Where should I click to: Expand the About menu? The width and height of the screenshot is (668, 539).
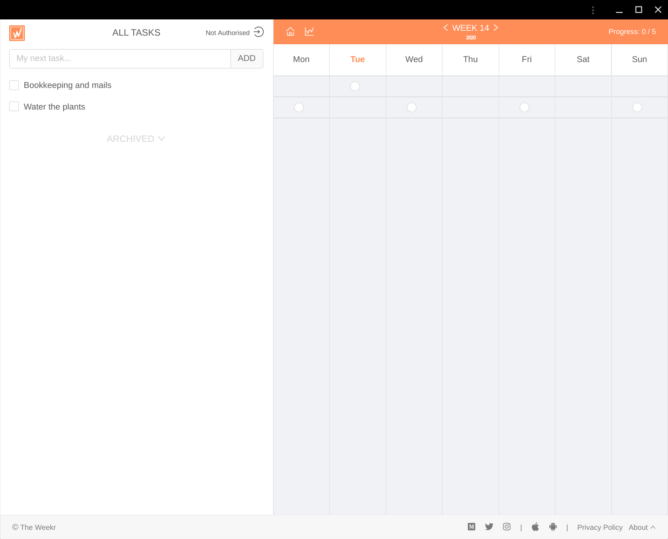[x=642, y=527]
